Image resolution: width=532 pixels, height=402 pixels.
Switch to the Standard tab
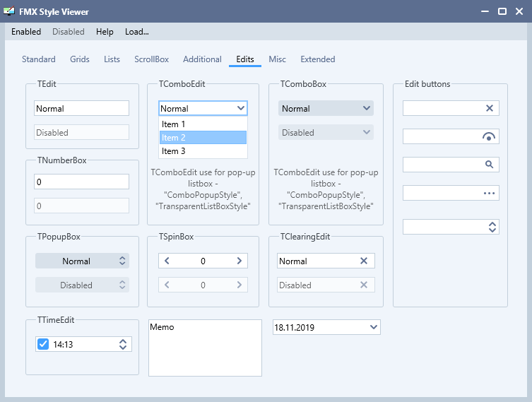[39, 59]
